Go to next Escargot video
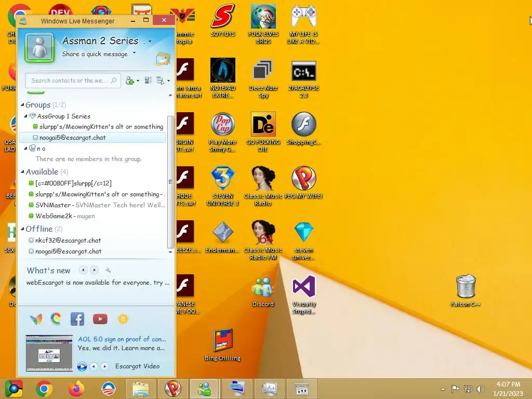 point(105,366)
